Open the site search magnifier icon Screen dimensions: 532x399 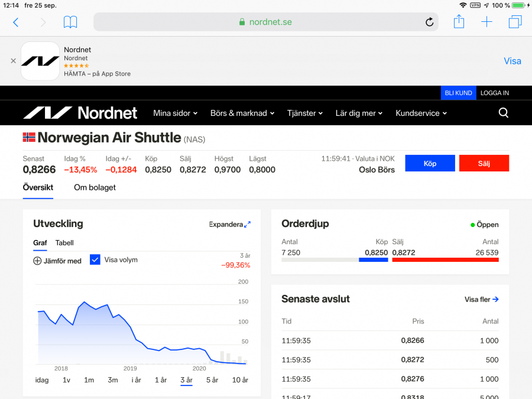click(x=503, y=113)
